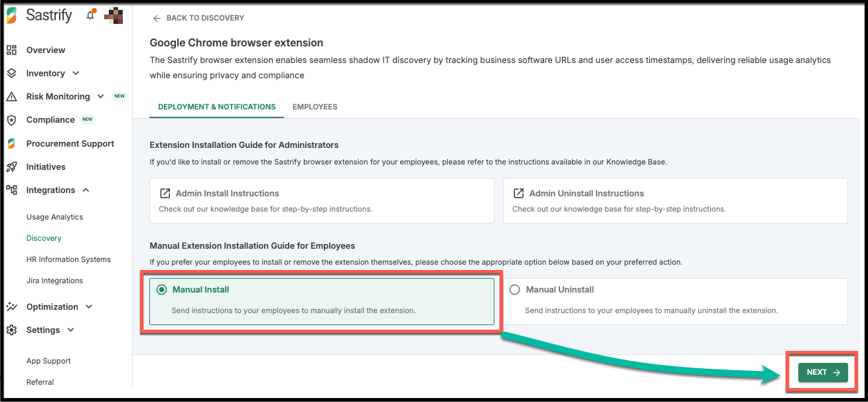Open Admin Uninstall Instructions card
This screenshot has width=868, height=402.
(x=676, y=200)
